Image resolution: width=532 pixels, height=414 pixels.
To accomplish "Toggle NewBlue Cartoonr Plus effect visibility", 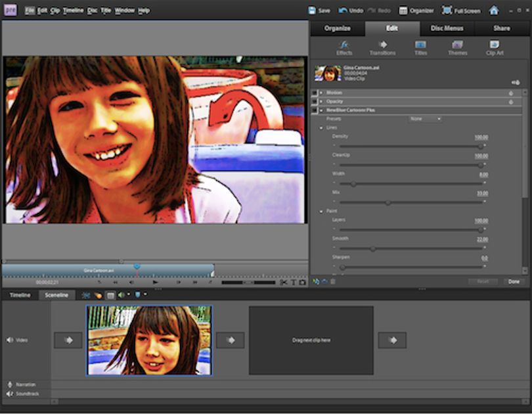I will 315,110.
